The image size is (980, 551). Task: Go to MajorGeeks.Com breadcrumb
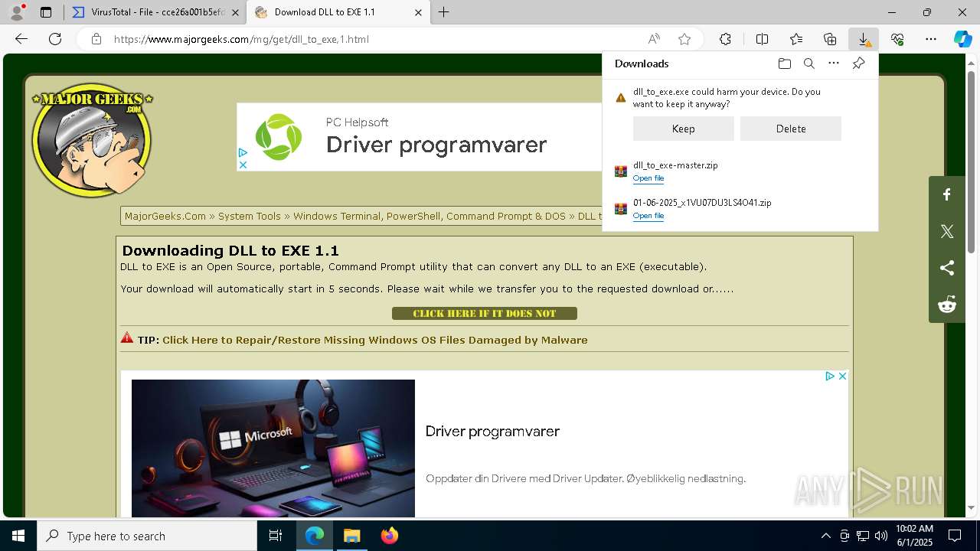165,216
